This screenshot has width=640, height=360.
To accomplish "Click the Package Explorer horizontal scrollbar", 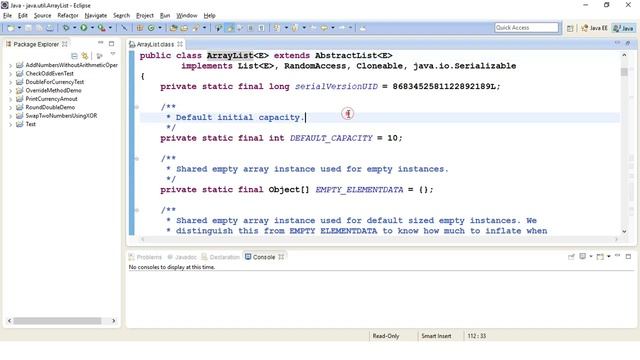I will point(57,321).
